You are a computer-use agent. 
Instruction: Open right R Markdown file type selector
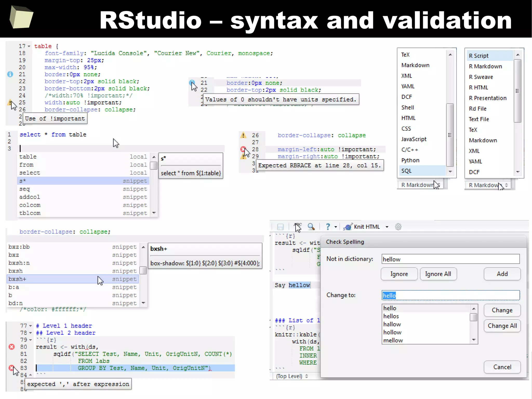(488, 185)
